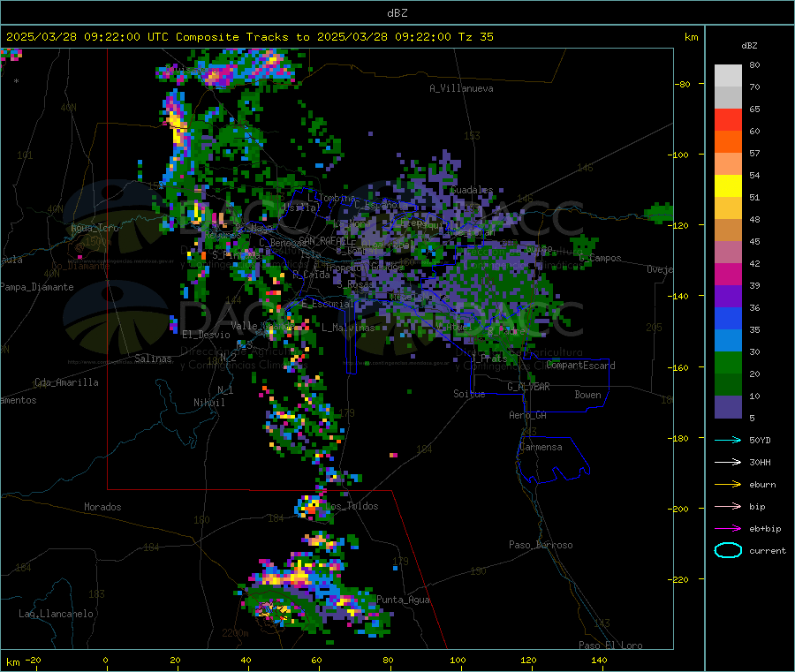Click the light blue 30-35 dBZ swatch
The image size is (795, 672).
coord(728,341)
